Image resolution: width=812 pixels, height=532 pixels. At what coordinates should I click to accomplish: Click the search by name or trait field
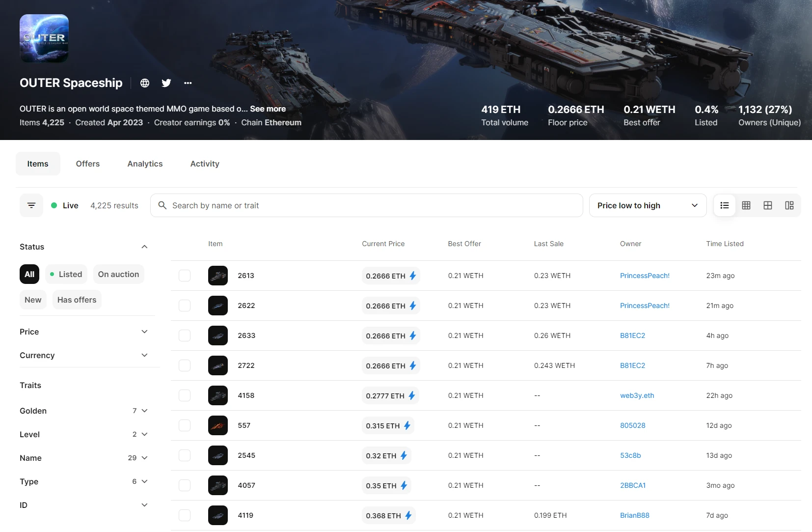[373, 205]
